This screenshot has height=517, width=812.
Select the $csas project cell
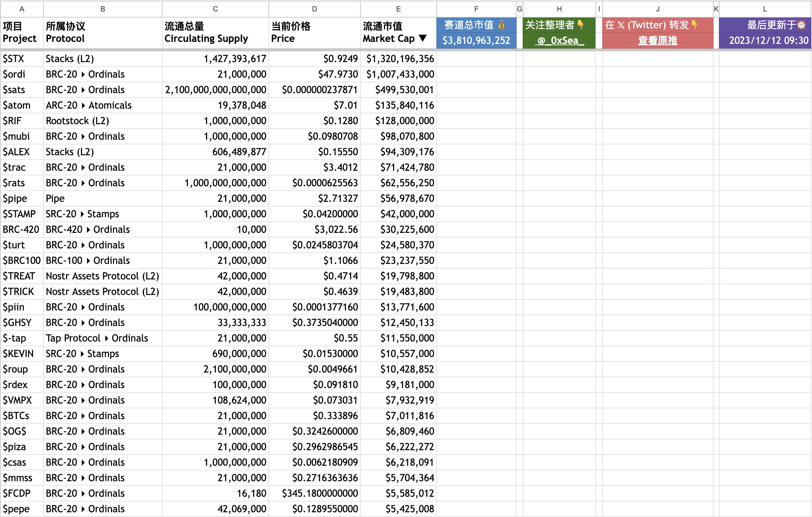(22, 462)
